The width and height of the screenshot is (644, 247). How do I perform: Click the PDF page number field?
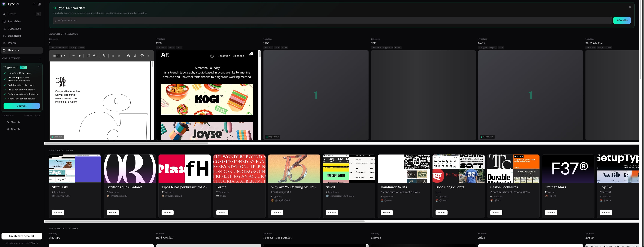click(x=58, y=56)
